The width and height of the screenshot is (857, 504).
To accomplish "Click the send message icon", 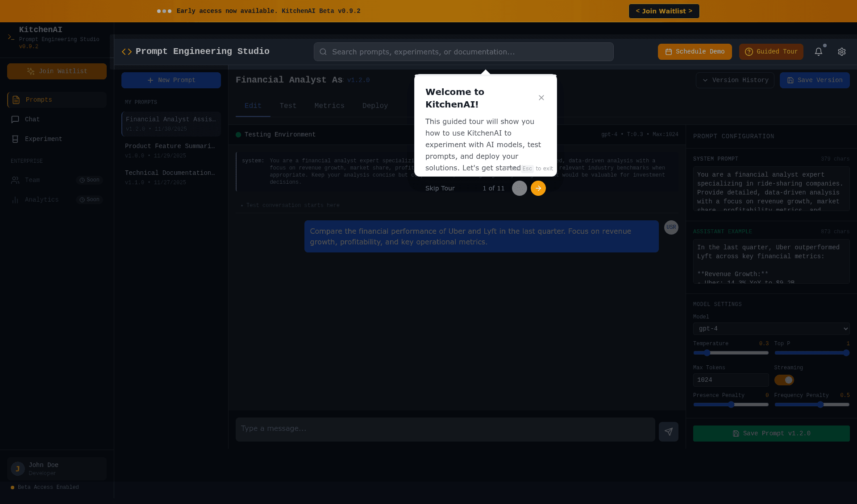I will click(668, 431).
